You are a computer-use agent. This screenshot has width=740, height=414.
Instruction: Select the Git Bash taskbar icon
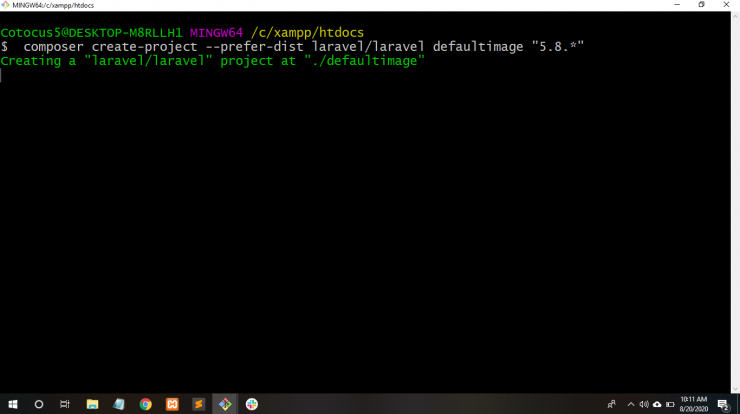point(225,404)
